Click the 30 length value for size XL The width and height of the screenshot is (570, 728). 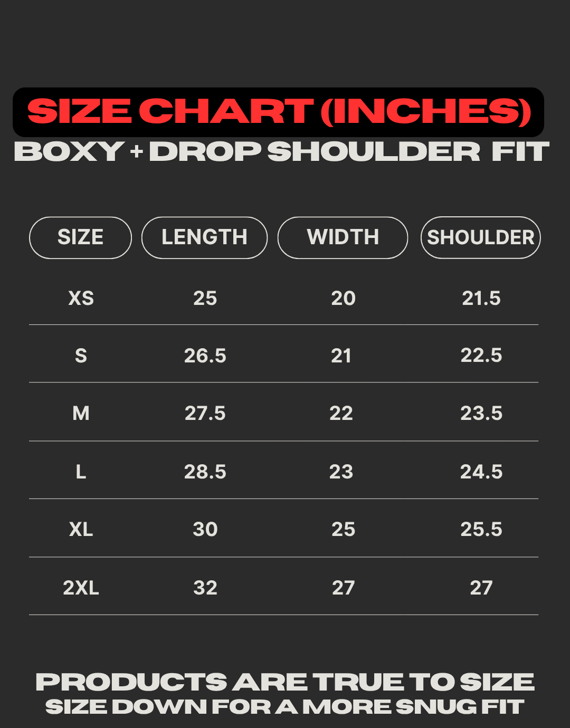pyautogui.click(x=205, y=529)
